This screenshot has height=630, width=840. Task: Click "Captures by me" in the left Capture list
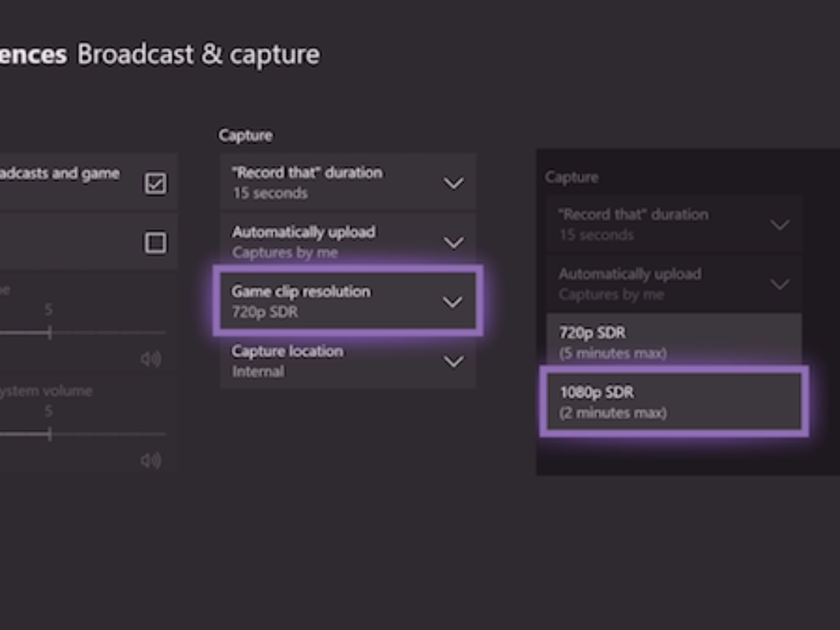pyautogui.click(x=285, y=253)
